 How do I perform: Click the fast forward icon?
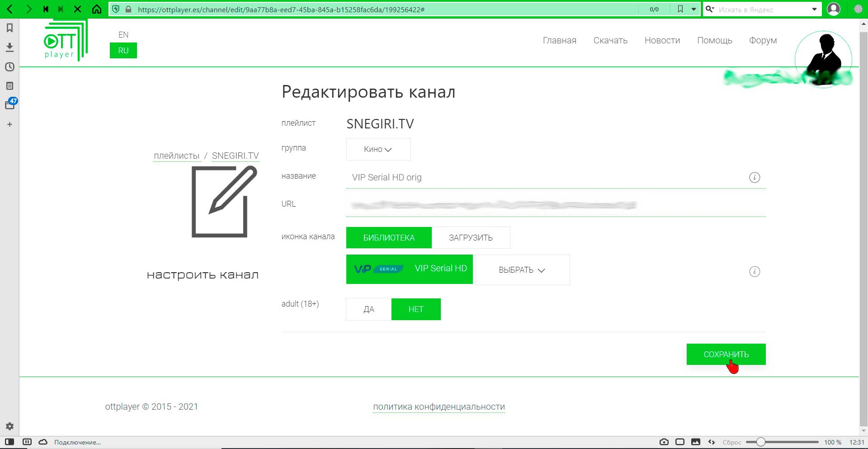click(61, 9)
